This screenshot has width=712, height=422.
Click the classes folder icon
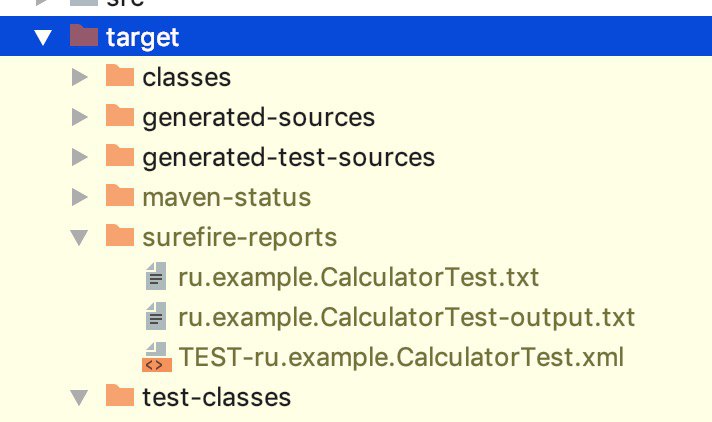(120, 75)
